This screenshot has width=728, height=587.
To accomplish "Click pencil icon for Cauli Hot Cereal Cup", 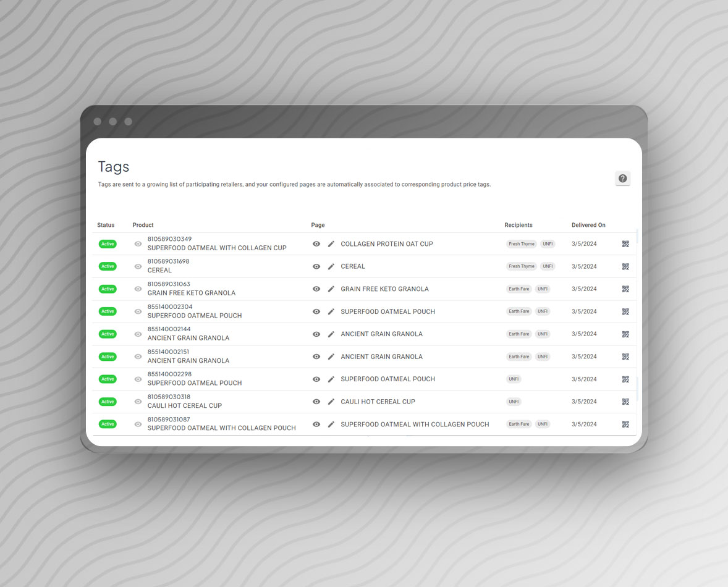I will 331,402.
